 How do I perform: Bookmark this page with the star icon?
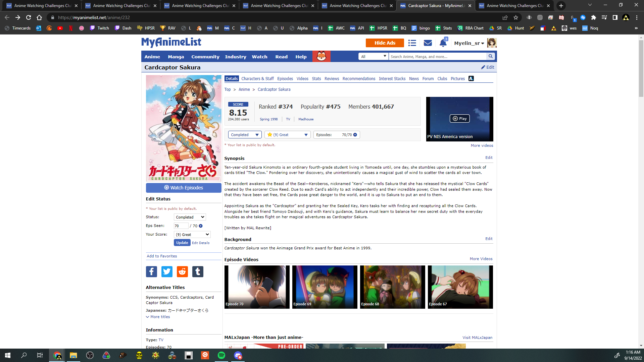516,17
